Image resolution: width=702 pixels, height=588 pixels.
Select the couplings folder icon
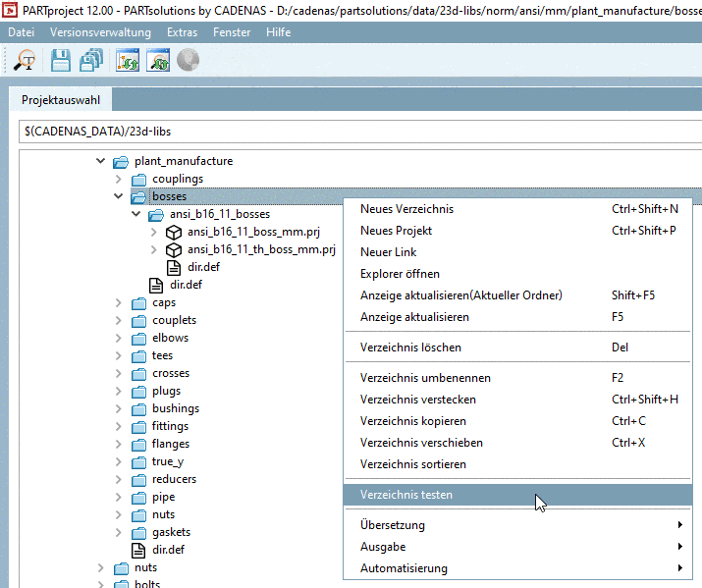click(138, 179)
